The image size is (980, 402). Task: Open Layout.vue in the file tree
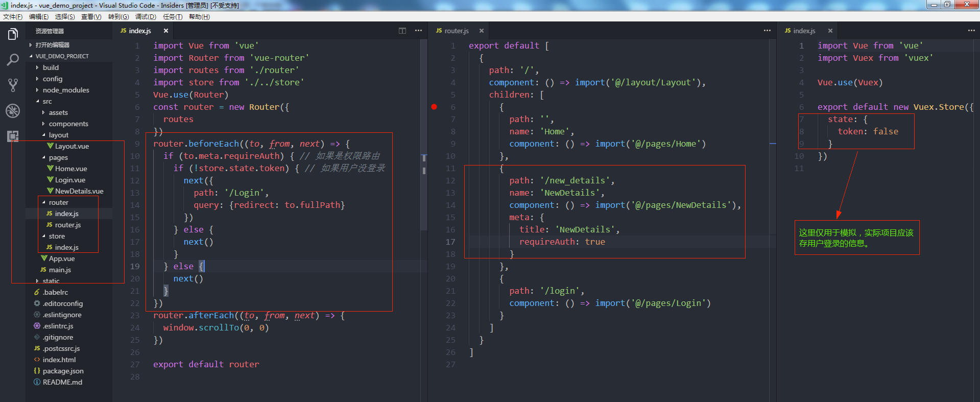tap(69, 146)
